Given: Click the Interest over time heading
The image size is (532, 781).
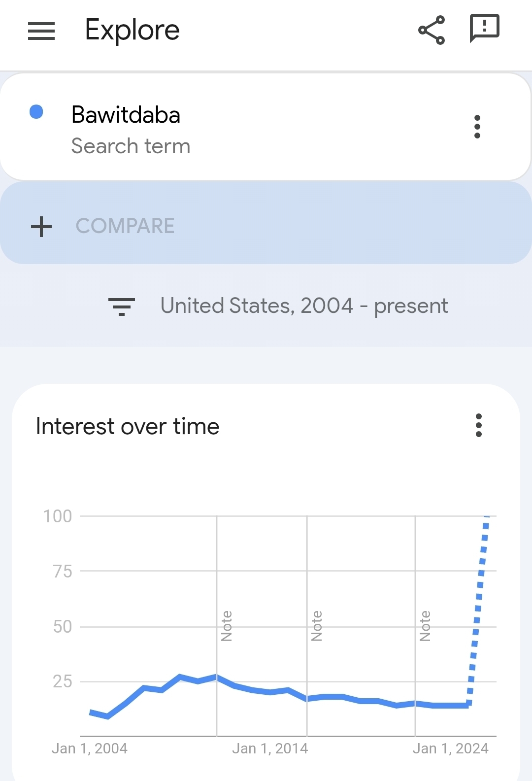Looking at the screenshot, I should tap(128, 426).
